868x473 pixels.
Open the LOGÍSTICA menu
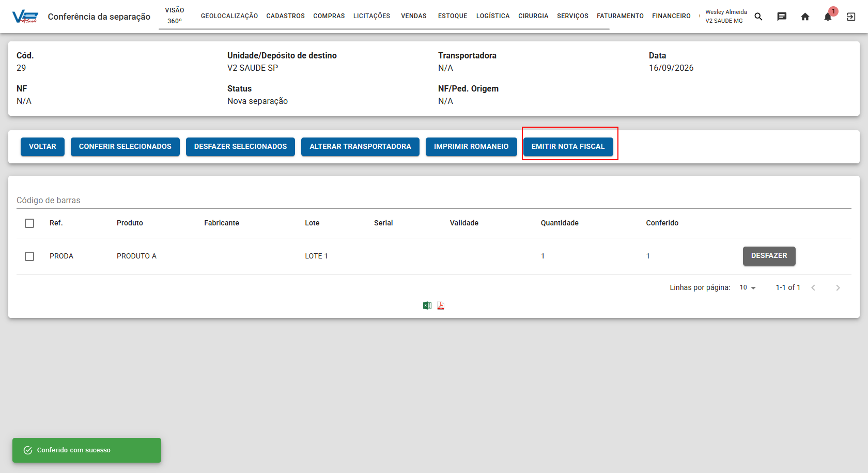(493, 16)
